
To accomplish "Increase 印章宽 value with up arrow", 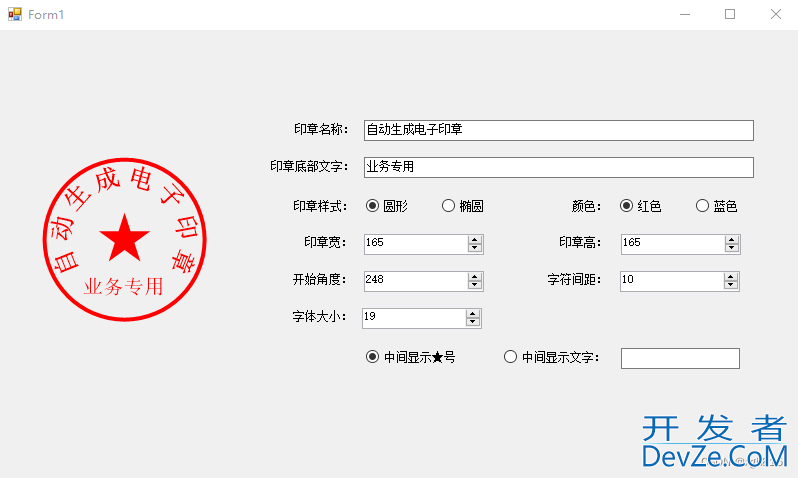I will coord(475,240).
